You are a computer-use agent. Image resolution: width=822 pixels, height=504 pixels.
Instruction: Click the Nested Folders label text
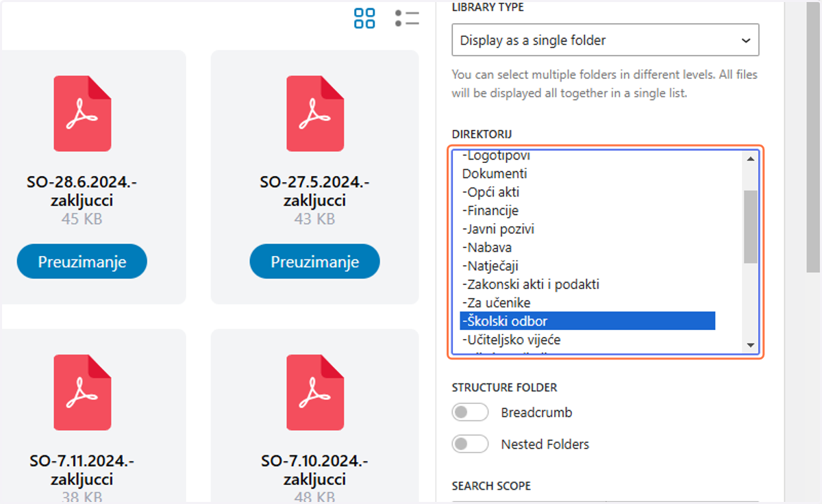[x=545, y=444]
